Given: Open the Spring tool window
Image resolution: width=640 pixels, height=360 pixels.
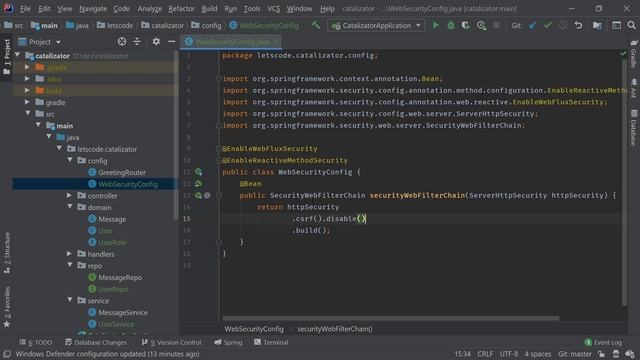Looking at the screenshot, I should click(229, 342).
